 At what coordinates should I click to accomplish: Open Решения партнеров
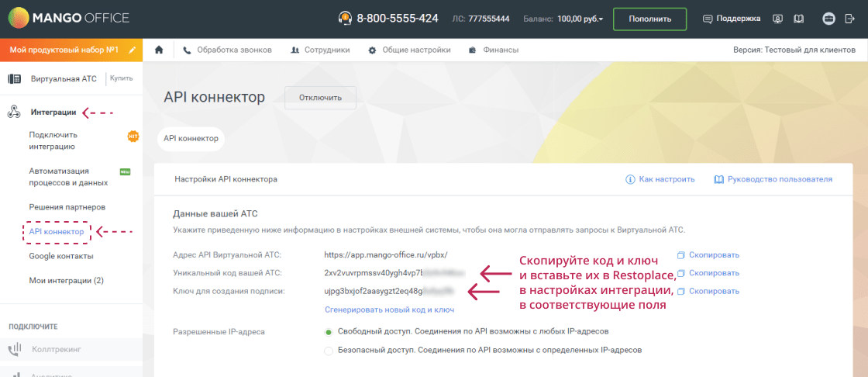click(x=67, y=207)
